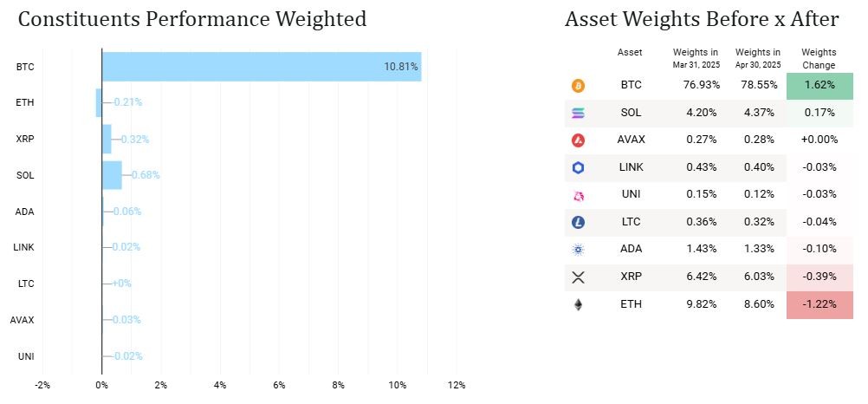Click the Bitcoin BTC coin icon
The height and width of the screenshot is (404, 868).
tap(578, 86)
